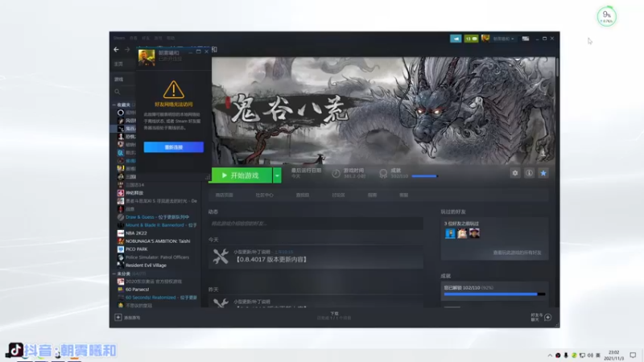Click the header achievement progress bar

[x=425, y=176]
